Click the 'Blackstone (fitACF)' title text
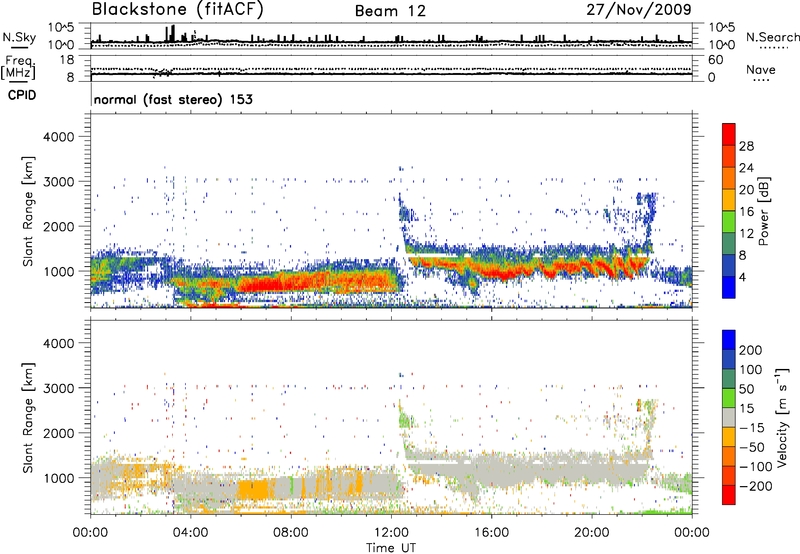 coord(177,9)
